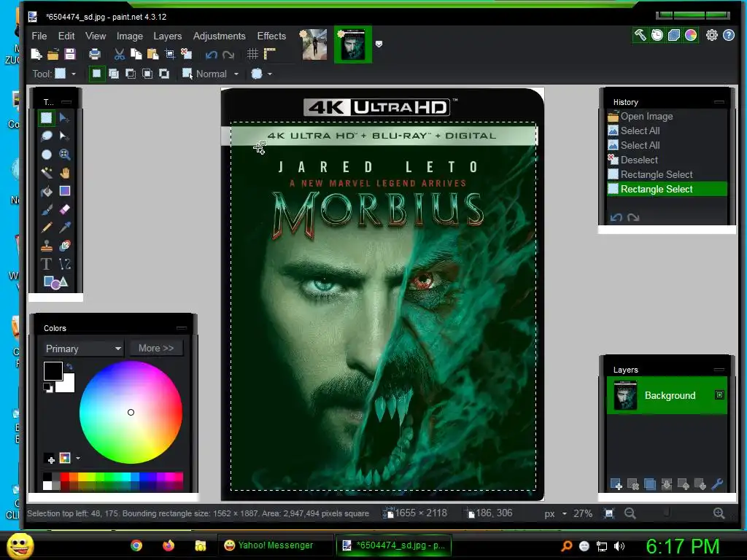The width and height of the screenshot is (747, 560).
Task: Select the Ellipse Select tool
Action: point(46,155)
